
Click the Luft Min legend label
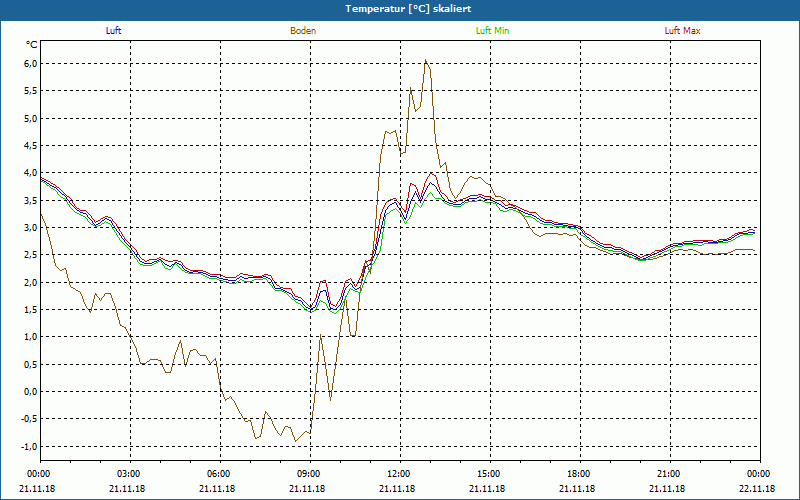[x=492, y=31]
